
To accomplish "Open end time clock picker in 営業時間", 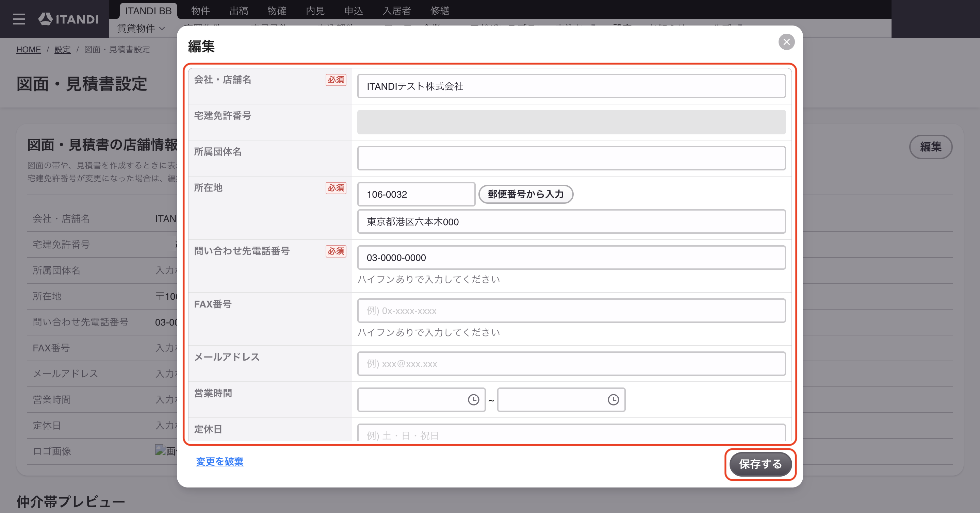I will [x=613, y=400].
